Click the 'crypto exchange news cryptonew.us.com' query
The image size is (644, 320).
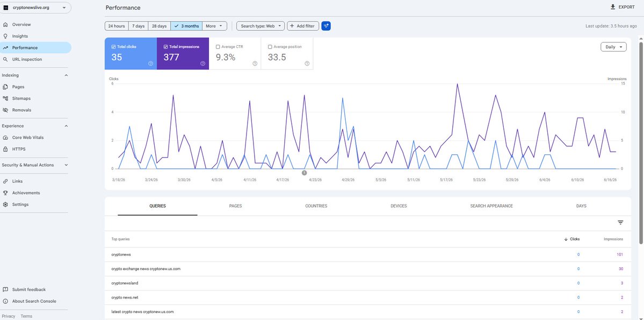click(146, 269)
